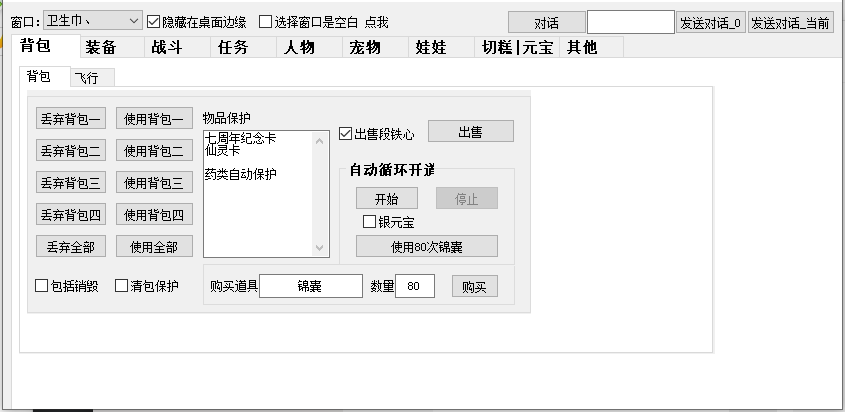Tick the 包括销毁 checkbox
Screen dimensions: 845x412
pyautogui.click(x=42, y=286)
